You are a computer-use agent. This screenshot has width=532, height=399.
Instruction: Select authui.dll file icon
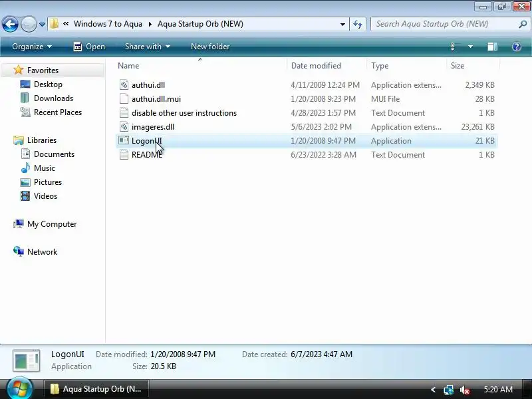click(124, 85)
